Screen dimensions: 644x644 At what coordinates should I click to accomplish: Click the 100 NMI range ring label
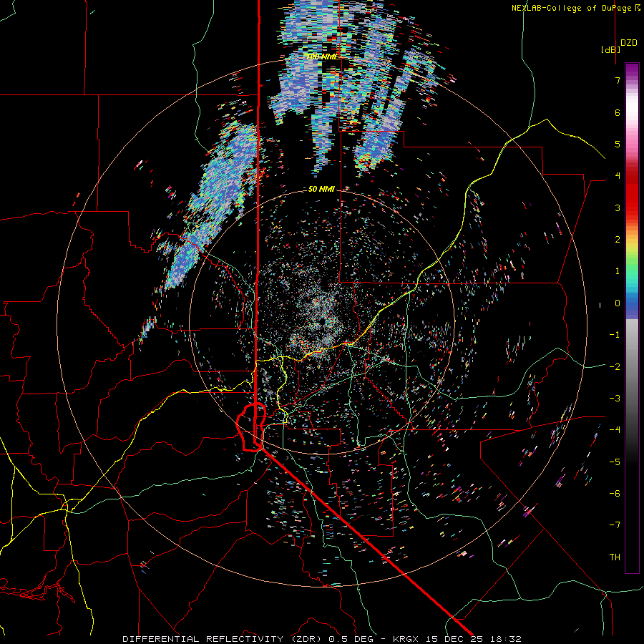pyautogui.click(x=321, y=57)
